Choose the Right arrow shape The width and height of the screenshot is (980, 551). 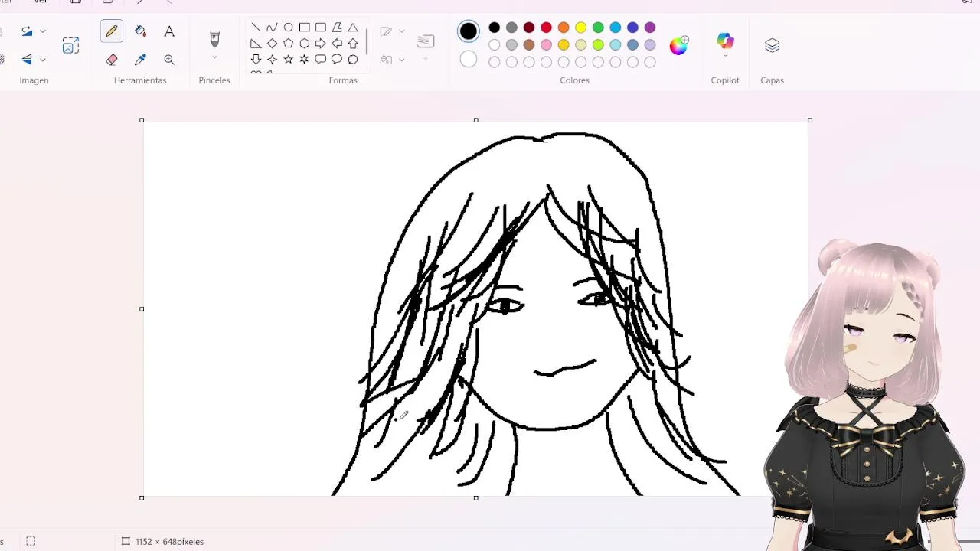coord(321,44)
